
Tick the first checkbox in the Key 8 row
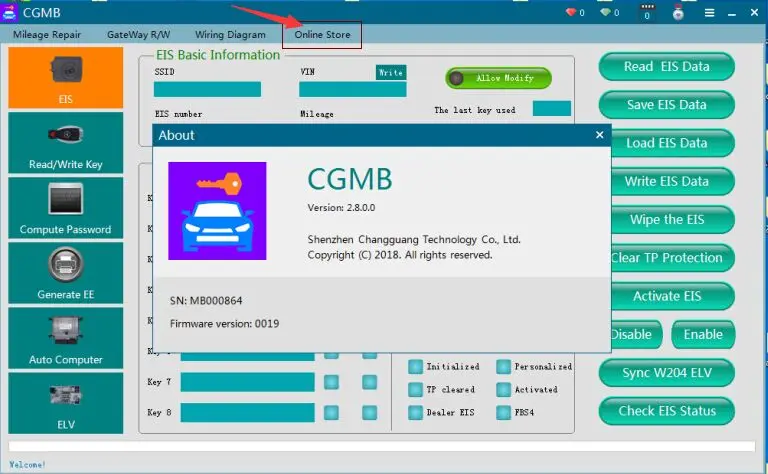(332, 412)
